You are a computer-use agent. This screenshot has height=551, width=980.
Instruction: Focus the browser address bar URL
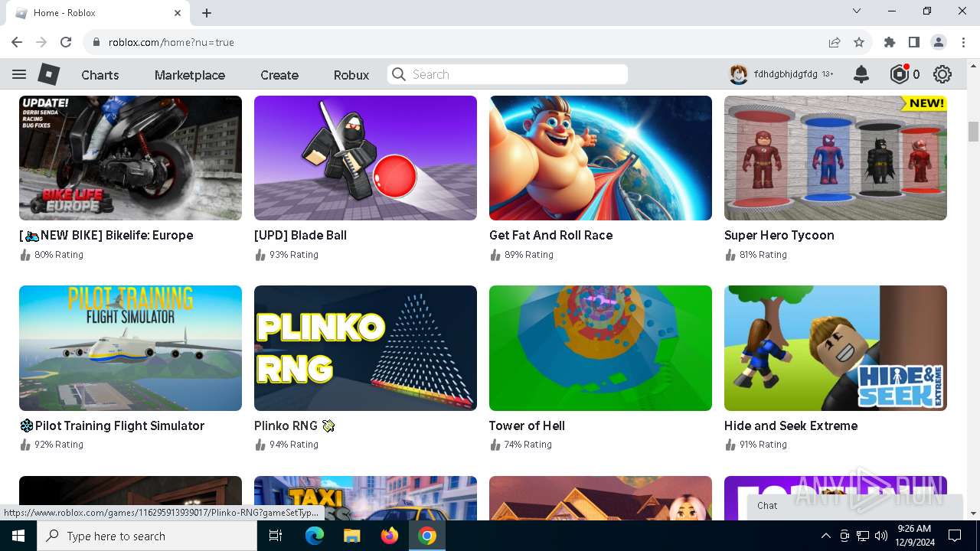[171, 42]
